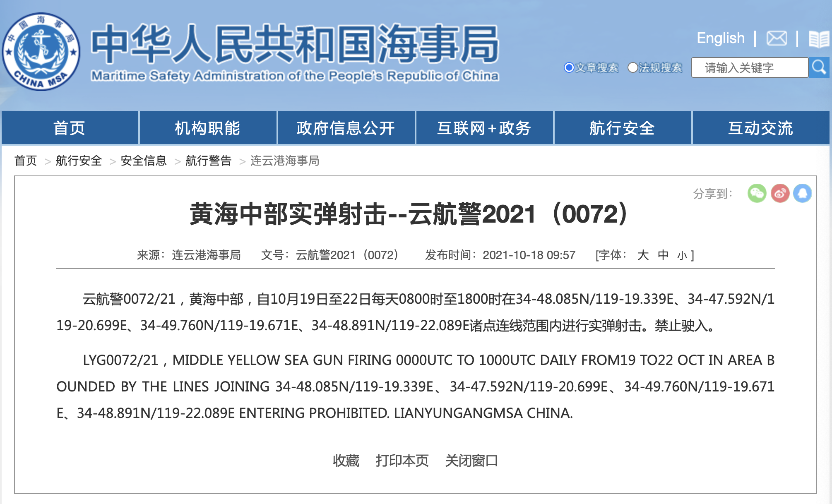Select the 文章搜索 radio button
This screenshot has width=832, height=504.
[569, 67]
